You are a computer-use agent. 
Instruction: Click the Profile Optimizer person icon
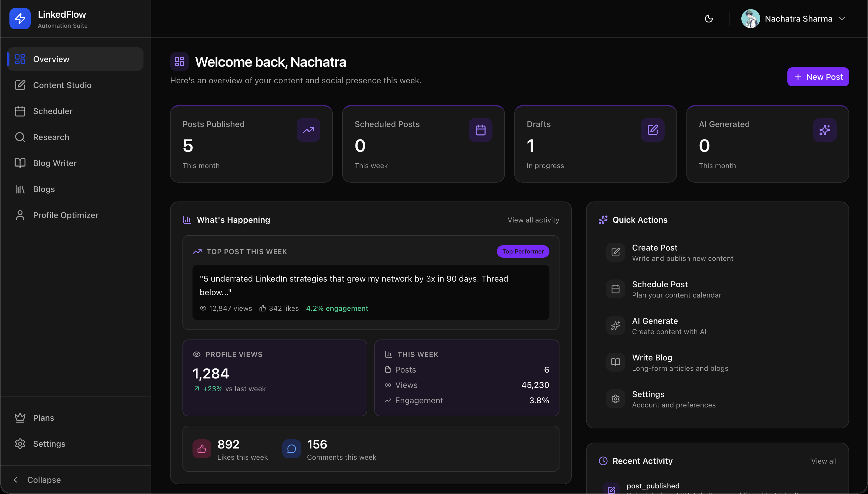20,215
